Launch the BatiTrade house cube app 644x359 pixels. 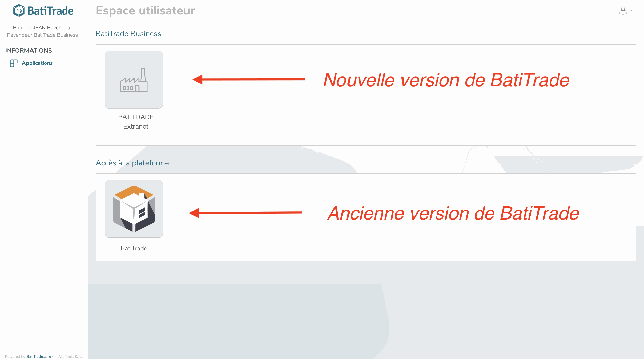[134, 209]
